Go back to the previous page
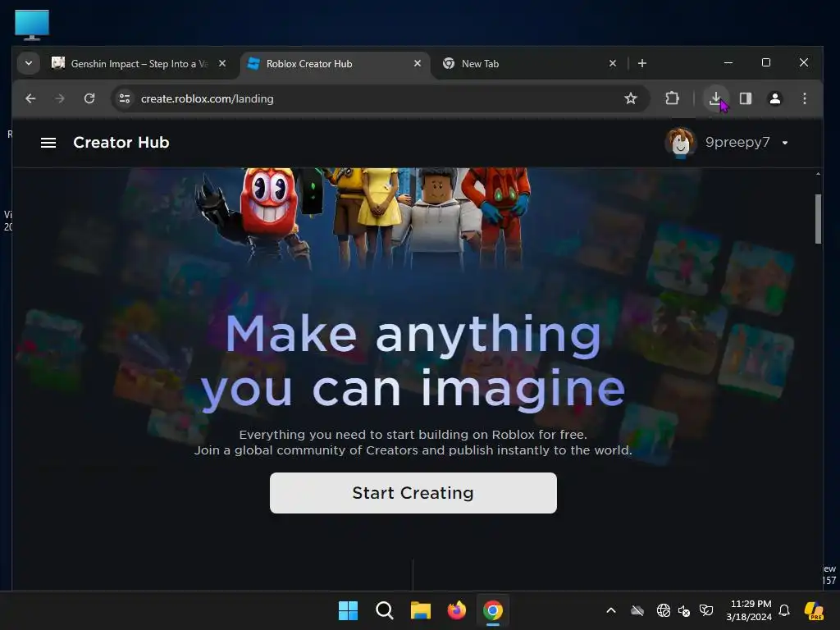The height and width of the screenshot is (630, 840). [x=30, y=98]
